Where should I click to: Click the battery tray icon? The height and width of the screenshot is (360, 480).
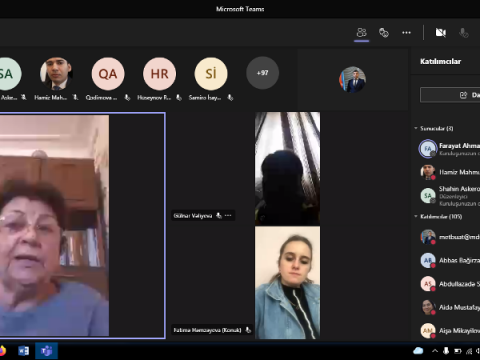point(458,351)
